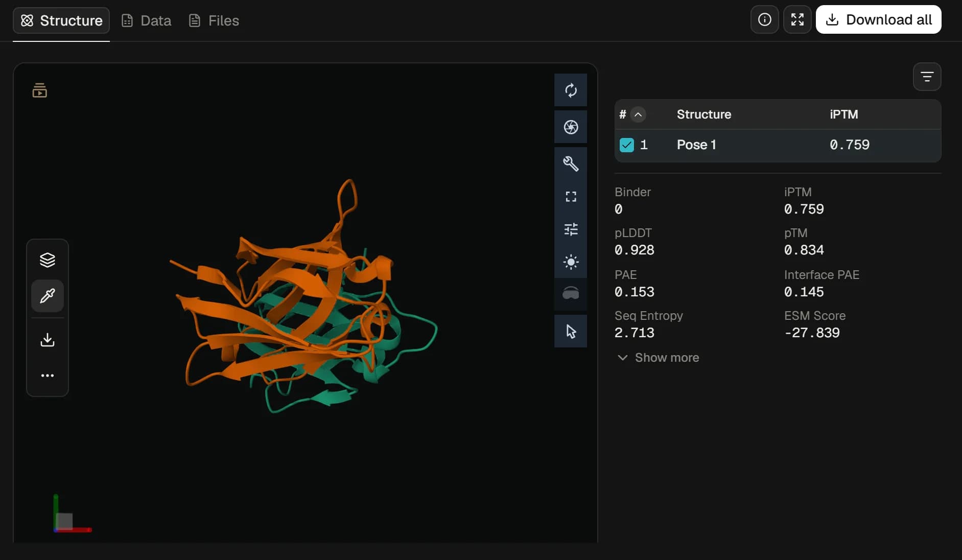The image size is (962, 560).
Task: Take a snapshot with the aperture icon
Action: pos(571,127)
